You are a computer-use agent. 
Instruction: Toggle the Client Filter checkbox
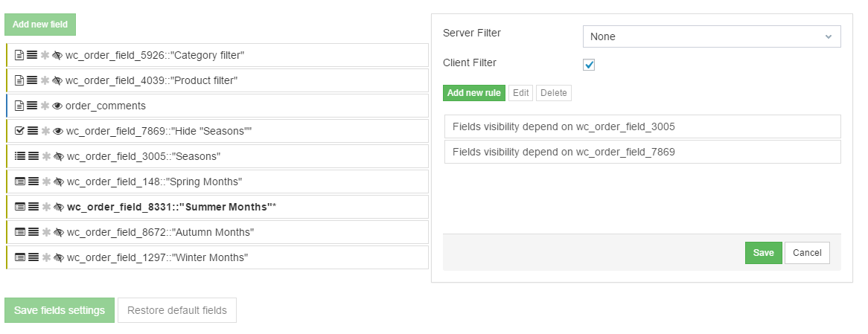coord(589,65)
